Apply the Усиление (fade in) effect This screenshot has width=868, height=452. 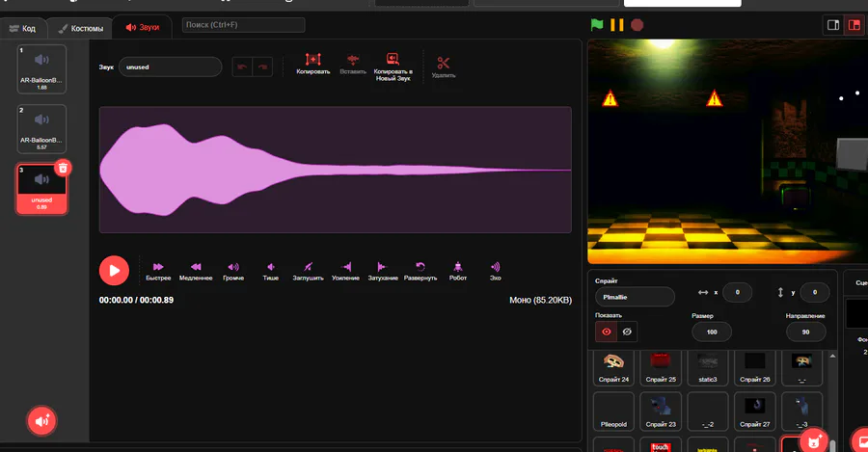[x=345, y=271]
